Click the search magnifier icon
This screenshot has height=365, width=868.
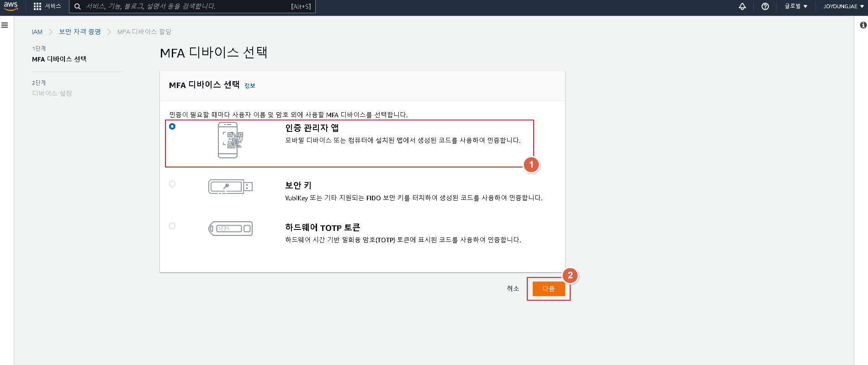(x=77, y=6)
